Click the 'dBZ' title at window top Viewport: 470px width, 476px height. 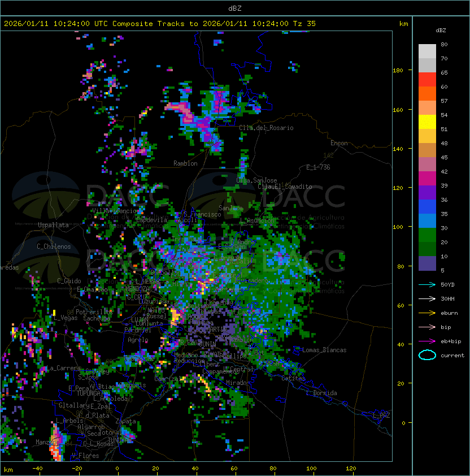click(235, 8)
